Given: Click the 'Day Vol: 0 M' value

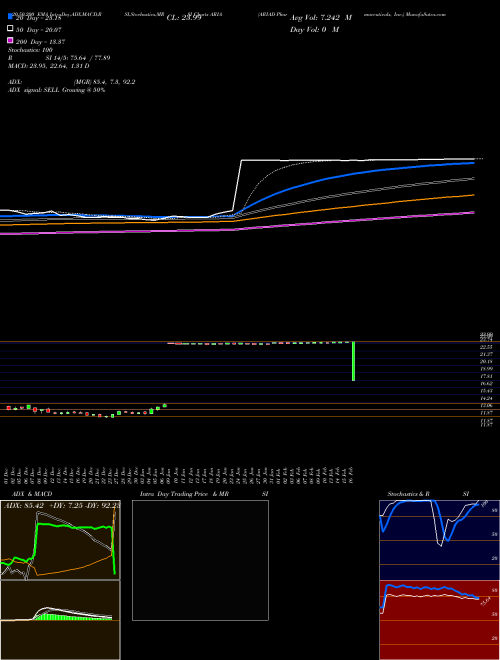Looking at the screenshot, I should 314,29.
